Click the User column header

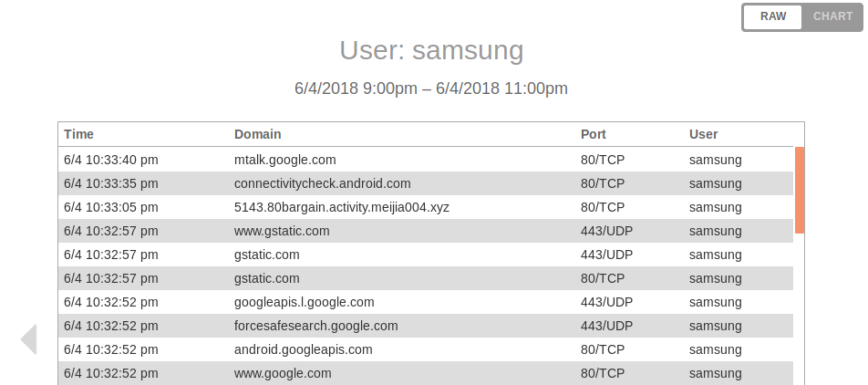(703, 134)
